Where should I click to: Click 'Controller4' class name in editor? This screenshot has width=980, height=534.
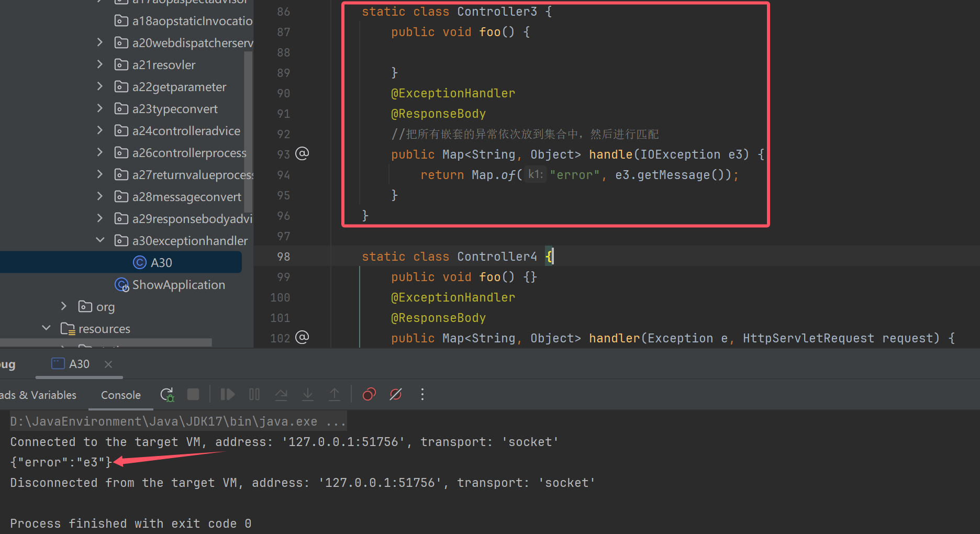pos(497,257)
